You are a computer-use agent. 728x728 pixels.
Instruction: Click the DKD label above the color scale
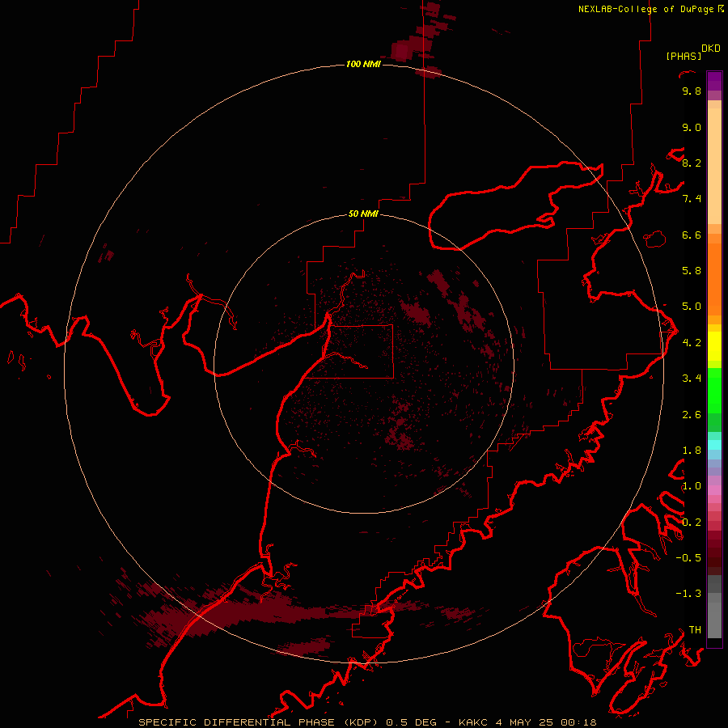click(x=710, y=49)
